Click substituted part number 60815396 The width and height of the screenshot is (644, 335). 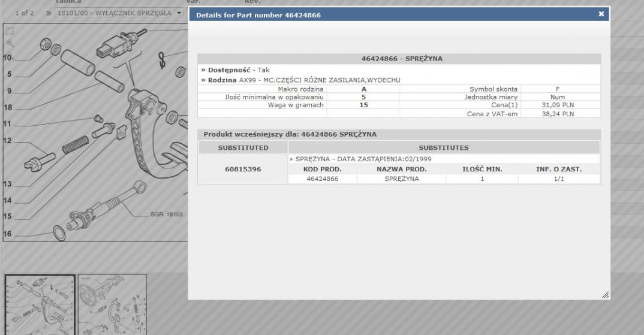pyautogui.click(x=243, y=169)
